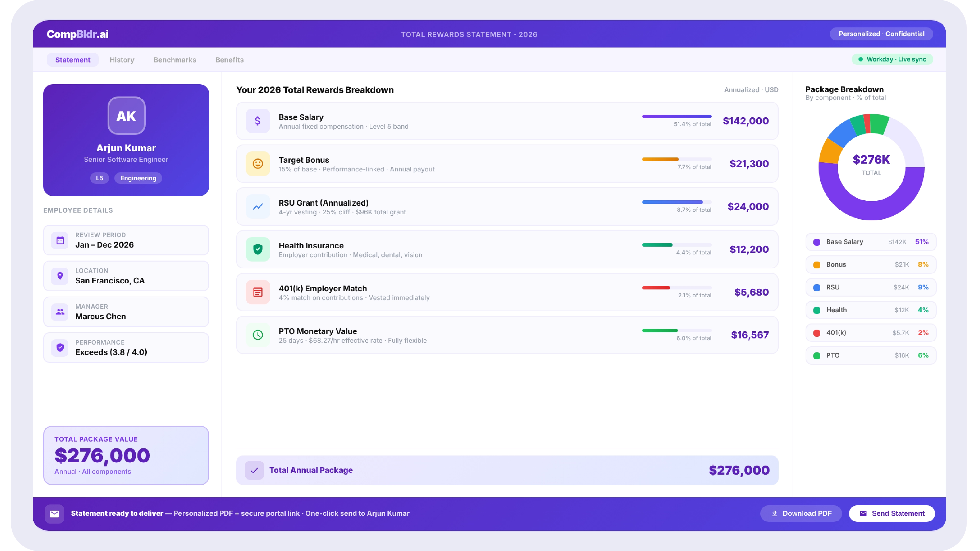Click the $16,567 PTO value amount
This screenshot has height=551, width=980.
[x=750, y=335]
